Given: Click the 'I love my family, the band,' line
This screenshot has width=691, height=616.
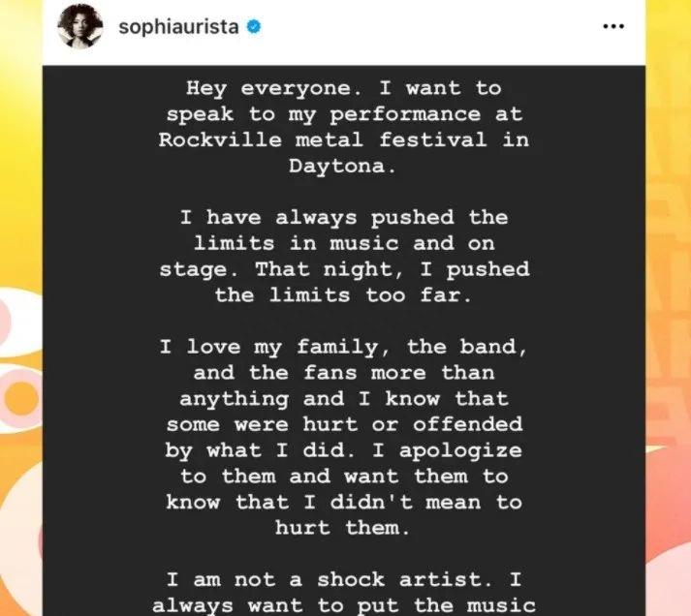Looking at the screenshot, I should [344, 348].
